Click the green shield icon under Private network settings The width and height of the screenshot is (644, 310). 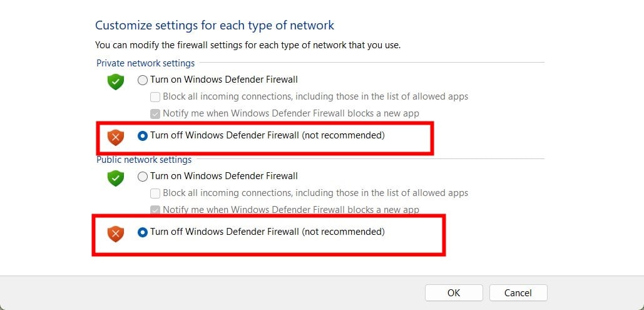pyautogui.click(x=116, y=81)
